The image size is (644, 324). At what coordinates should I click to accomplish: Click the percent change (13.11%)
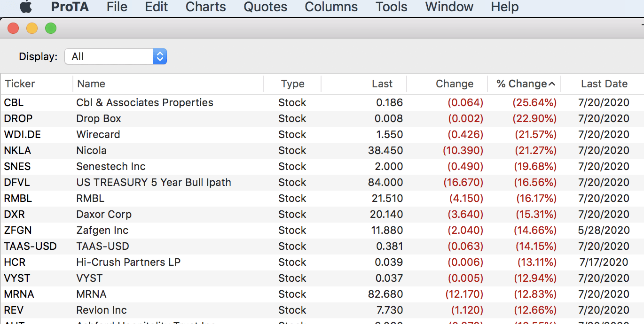(x=537, y=262)
